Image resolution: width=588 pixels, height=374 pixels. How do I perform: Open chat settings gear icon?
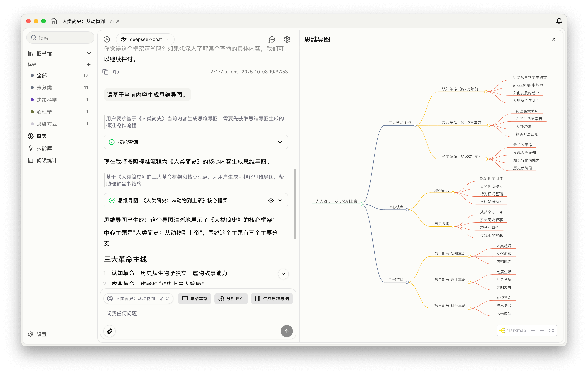pyautogui.click(x=287, y=39)
